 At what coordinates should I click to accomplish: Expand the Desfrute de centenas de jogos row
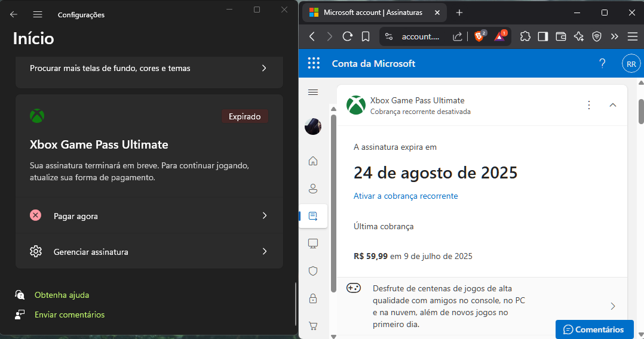pos(482,306)
